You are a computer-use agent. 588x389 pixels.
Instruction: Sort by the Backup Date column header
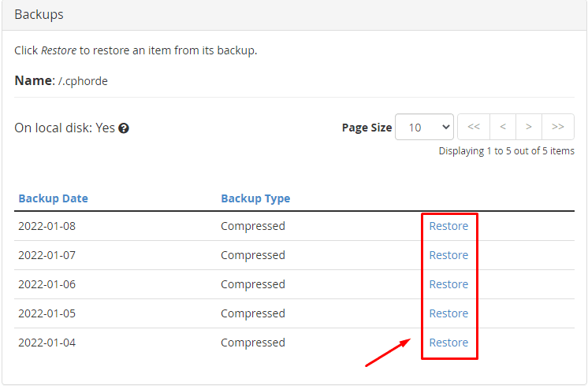(53, 198)
